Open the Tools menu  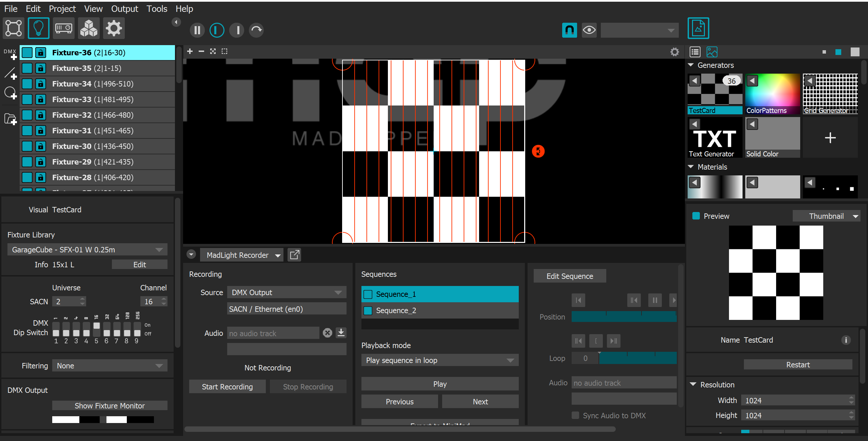point(156,9)
